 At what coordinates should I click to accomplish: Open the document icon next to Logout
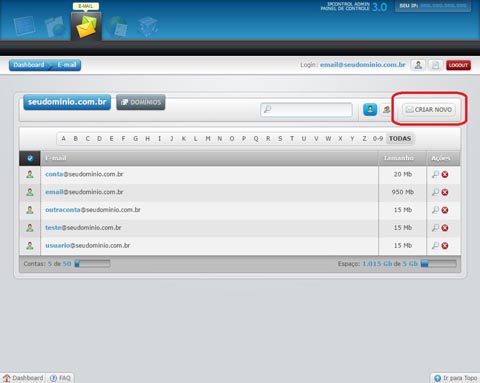click(435, 65)
